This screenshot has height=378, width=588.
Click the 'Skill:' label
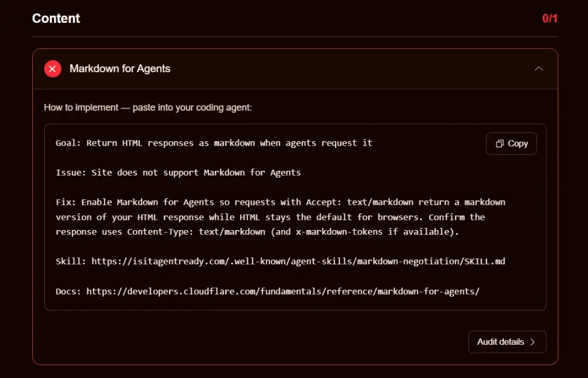point(71,262)
